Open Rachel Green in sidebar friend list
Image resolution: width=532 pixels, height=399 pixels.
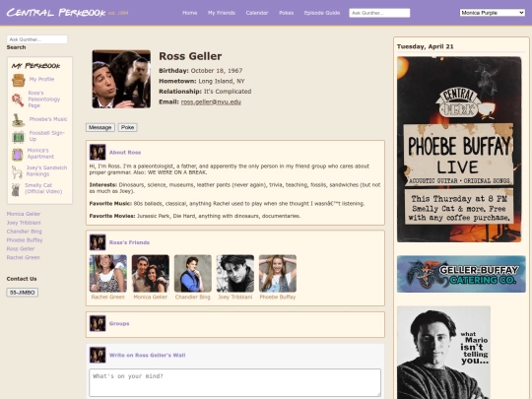(23, 257)
